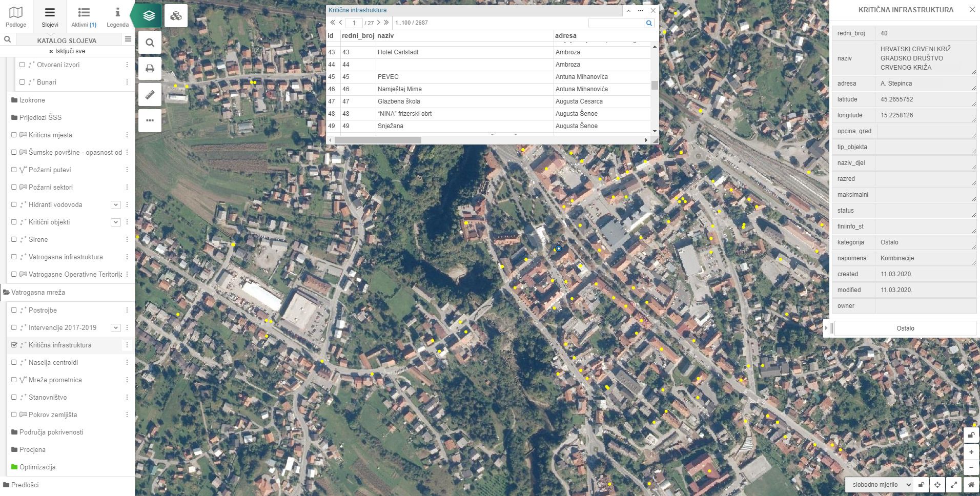Open the map search tool
This screenshot has height=496, width=980.
150,43
